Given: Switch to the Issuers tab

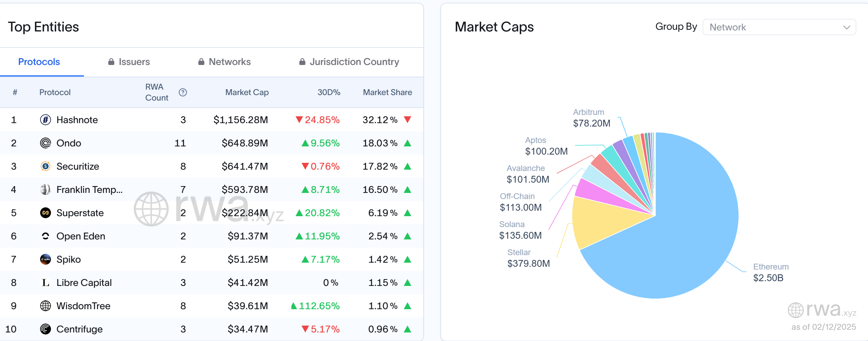Looking at the screenshot, I should 129,62.
